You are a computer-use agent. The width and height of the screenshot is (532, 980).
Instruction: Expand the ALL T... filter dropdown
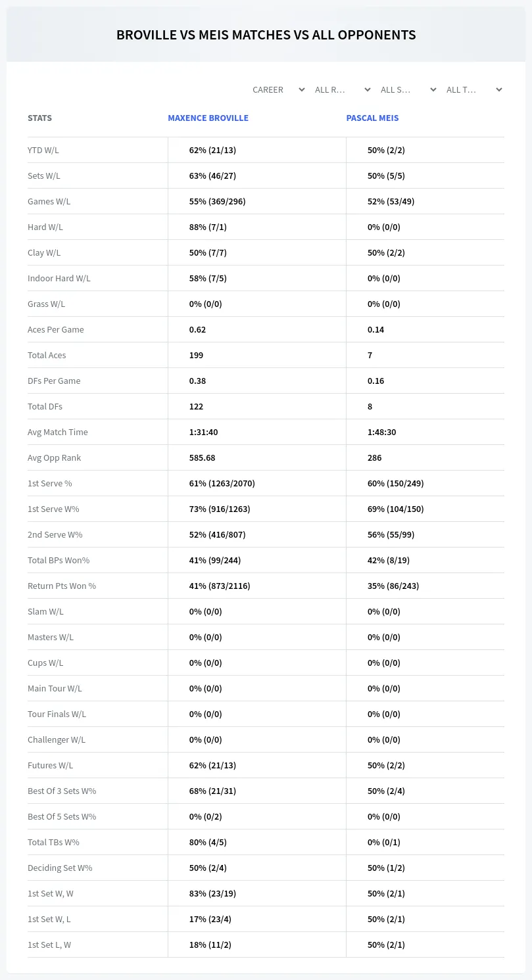pos(473,89)
